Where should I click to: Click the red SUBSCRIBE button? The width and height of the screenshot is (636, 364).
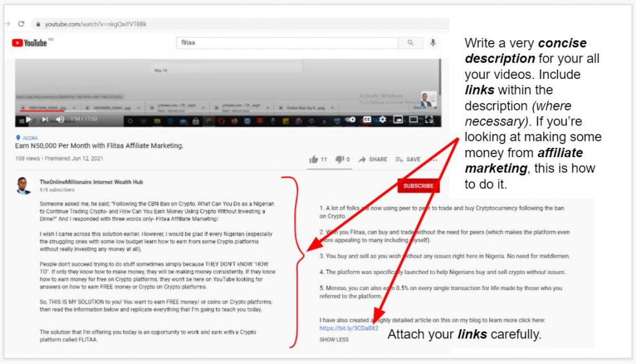point(418,185)
